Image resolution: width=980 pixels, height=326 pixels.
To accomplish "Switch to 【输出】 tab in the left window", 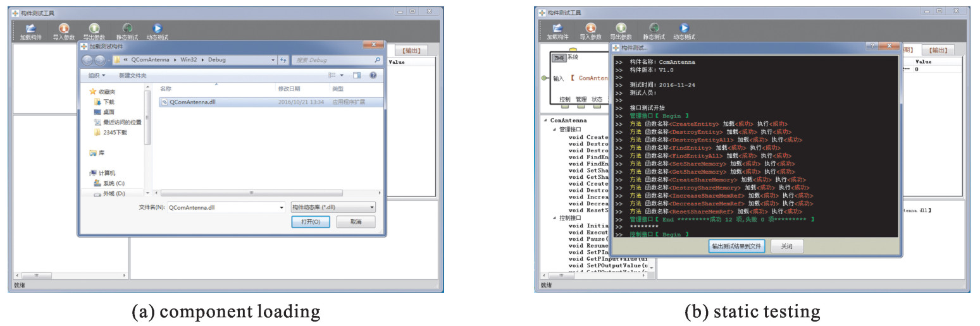I will (412, 51).
